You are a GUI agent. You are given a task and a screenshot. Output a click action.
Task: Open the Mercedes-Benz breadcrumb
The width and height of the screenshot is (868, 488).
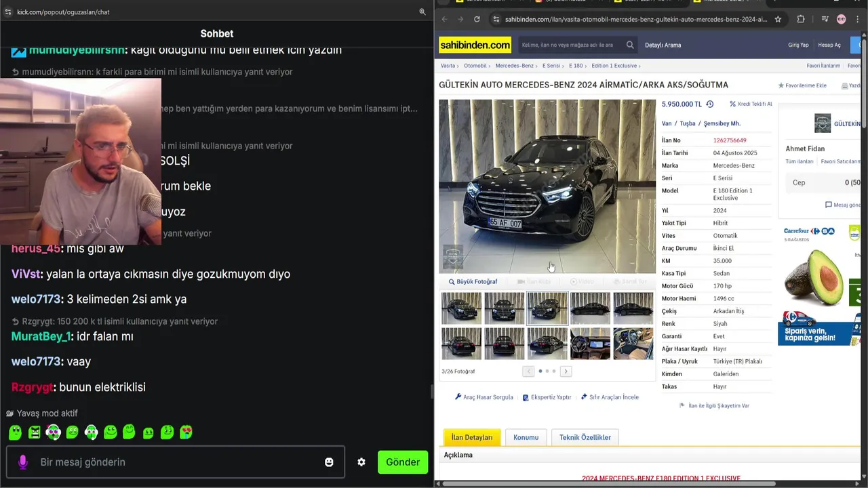514,66
